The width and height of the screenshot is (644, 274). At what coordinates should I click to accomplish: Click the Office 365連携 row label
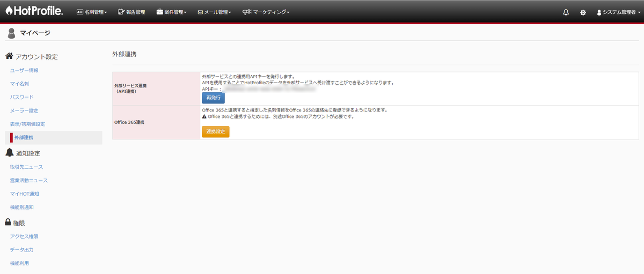(x=129, y=122)
